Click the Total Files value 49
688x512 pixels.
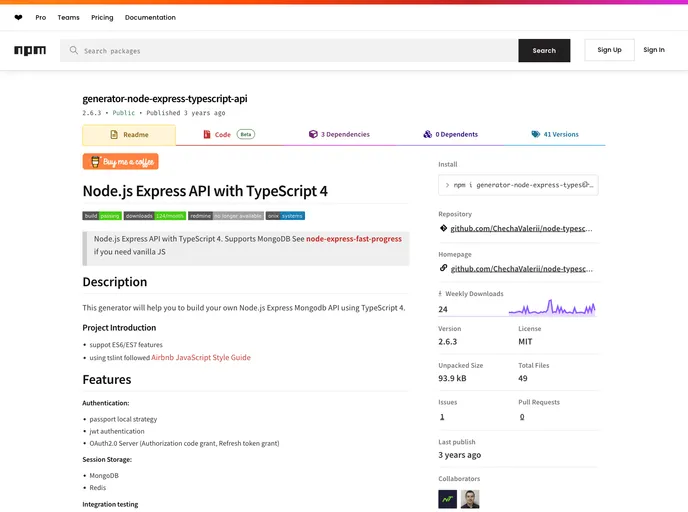point(523,378)
